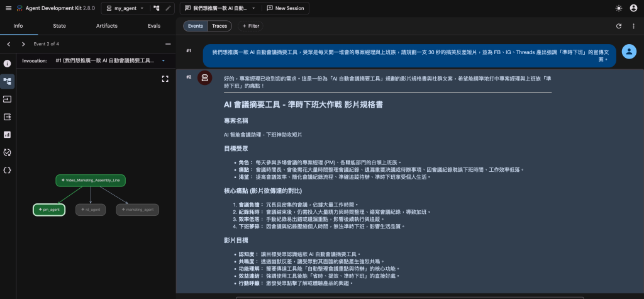Add a Filter to events
This screenshot has height=299, width=644.
(250, 26)
